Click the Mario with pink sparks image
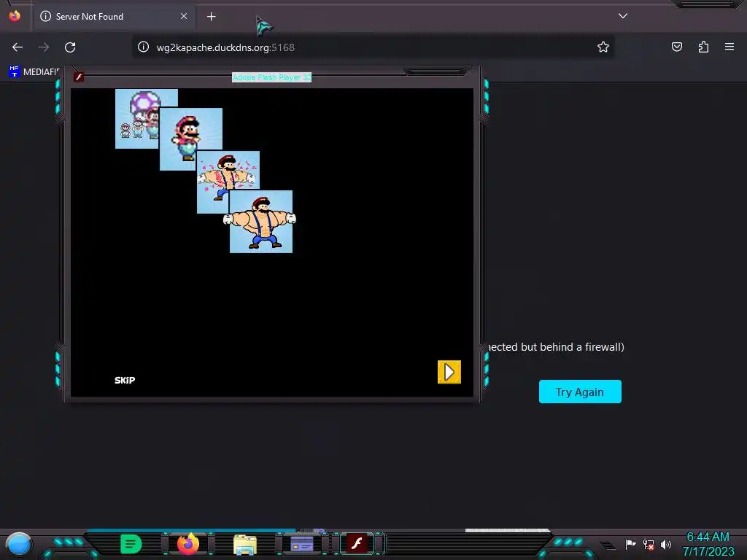Image resolution: width=747 pixels, height=560 pixels. pyautogui.click(x=228, y=181)
